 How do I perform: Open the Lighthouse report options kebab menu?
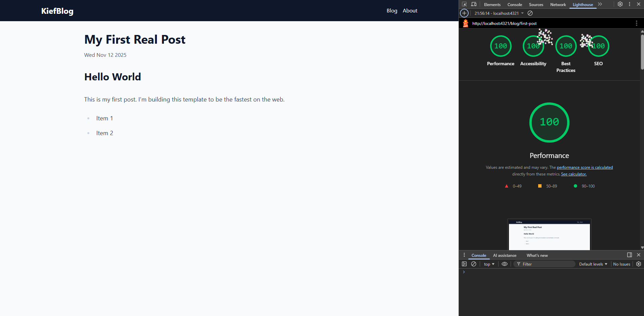point(636,23)
